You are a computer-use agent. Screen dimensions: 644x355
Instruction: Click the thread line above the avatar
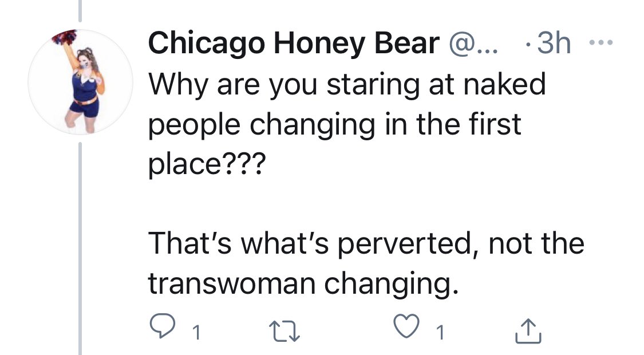click(x=80, y=11)
